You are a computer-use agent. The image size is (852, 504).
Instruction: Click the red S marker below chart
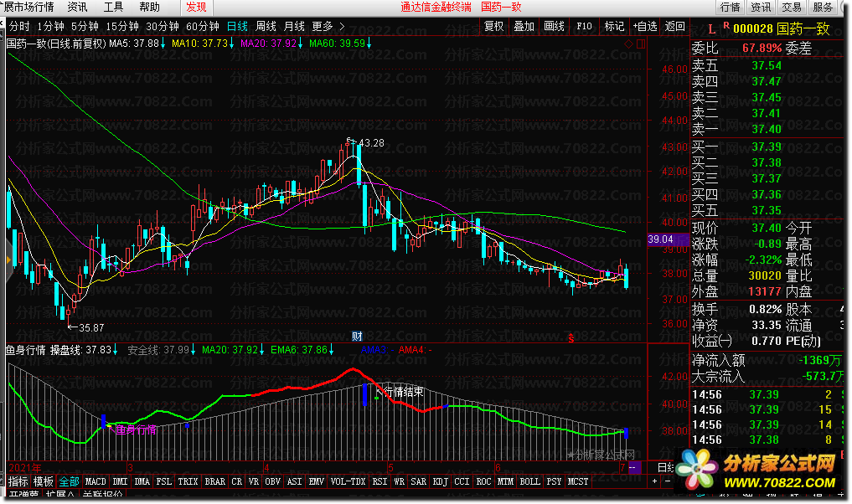pyautogui.click(x=571, y=338)
